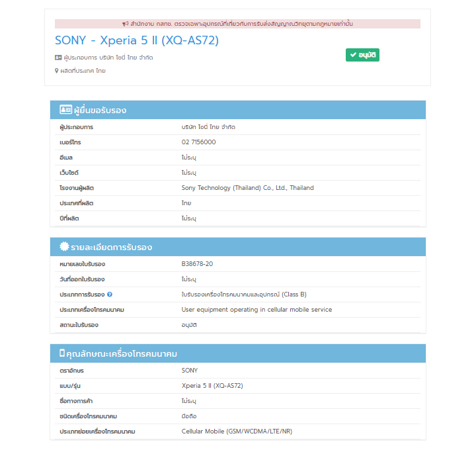Click the ตราอักษร row label
Image resolution: width=476 pixels, height=450 pixels.
coord(71,371)
